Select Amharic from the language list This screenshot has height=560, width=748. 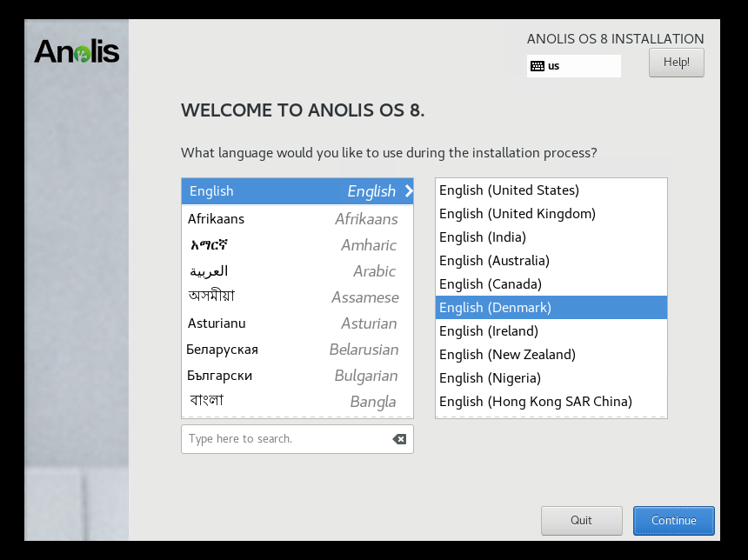click(297, 245)
